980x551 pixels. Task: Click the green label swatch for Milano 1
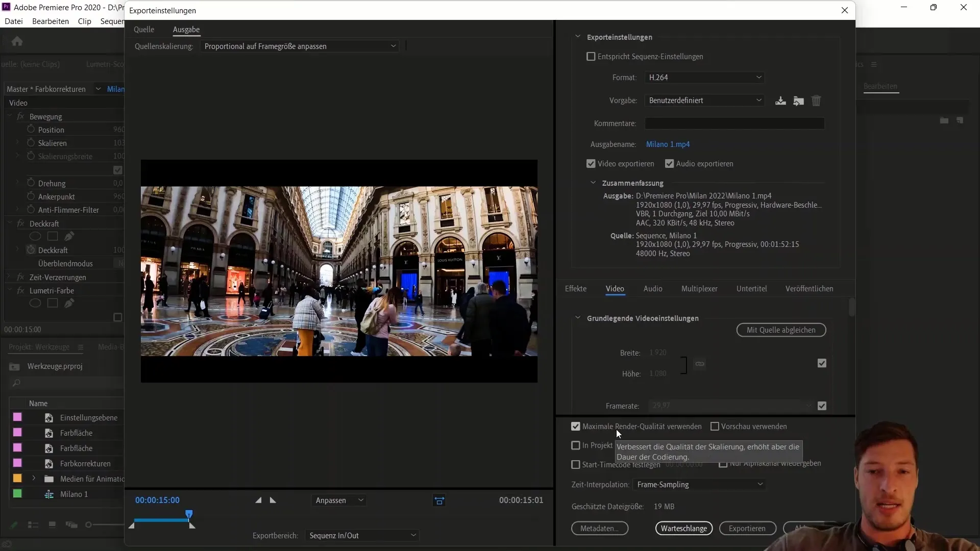17,494
